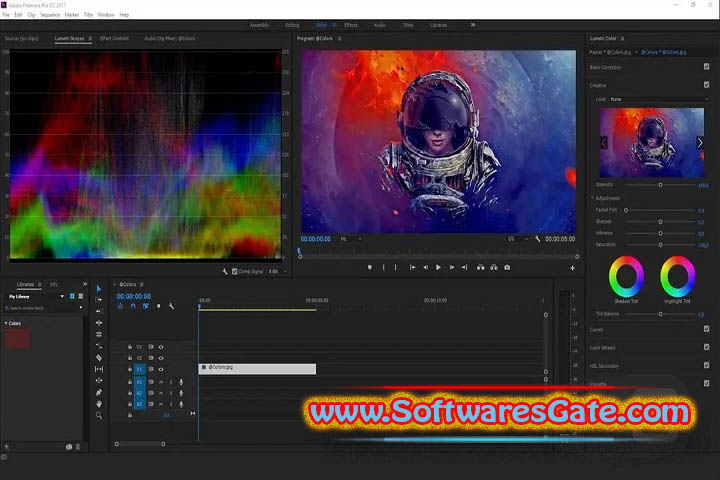Open the Program Monitor button editor plus icon

[x=572, y=268]
